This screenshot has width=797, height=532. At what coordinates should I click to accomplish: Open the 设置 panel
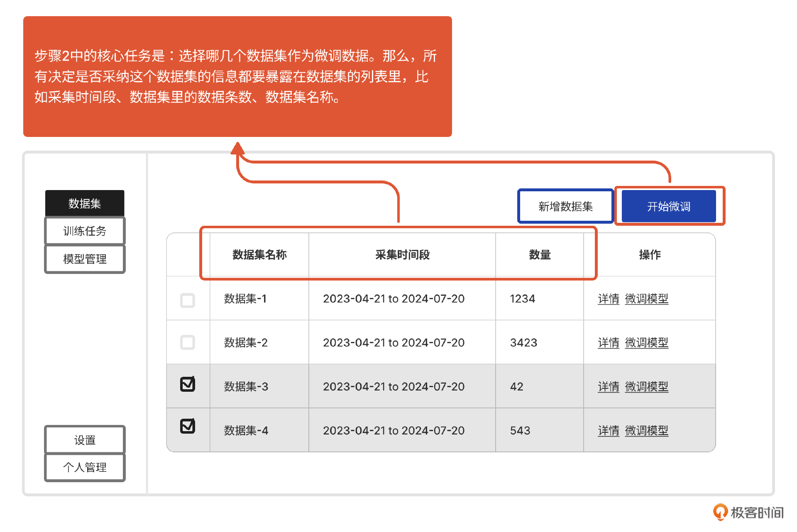coord(84,439)
